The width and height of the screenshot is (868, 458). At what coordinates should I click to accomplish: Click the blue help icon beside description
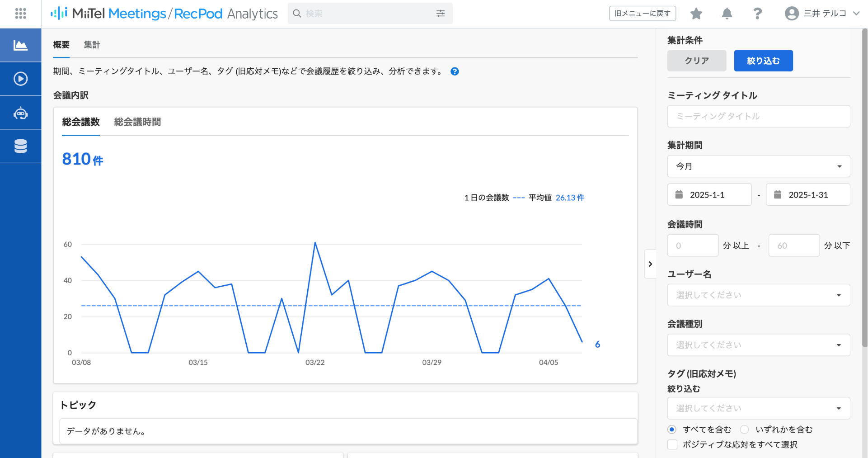click(455, 71)
